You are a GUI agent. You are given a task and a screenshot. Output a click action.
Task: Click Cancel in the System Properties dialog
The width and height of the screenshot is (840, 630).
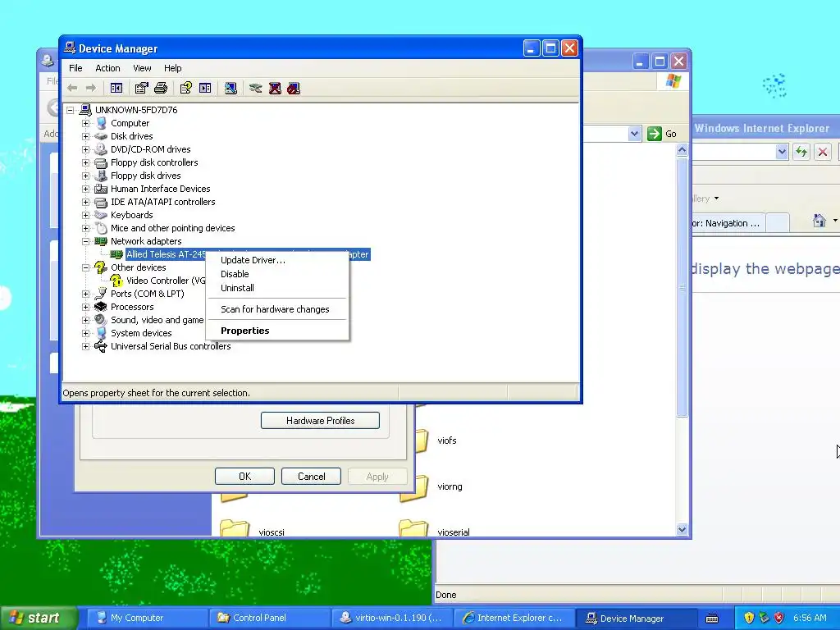click(311, 477)
